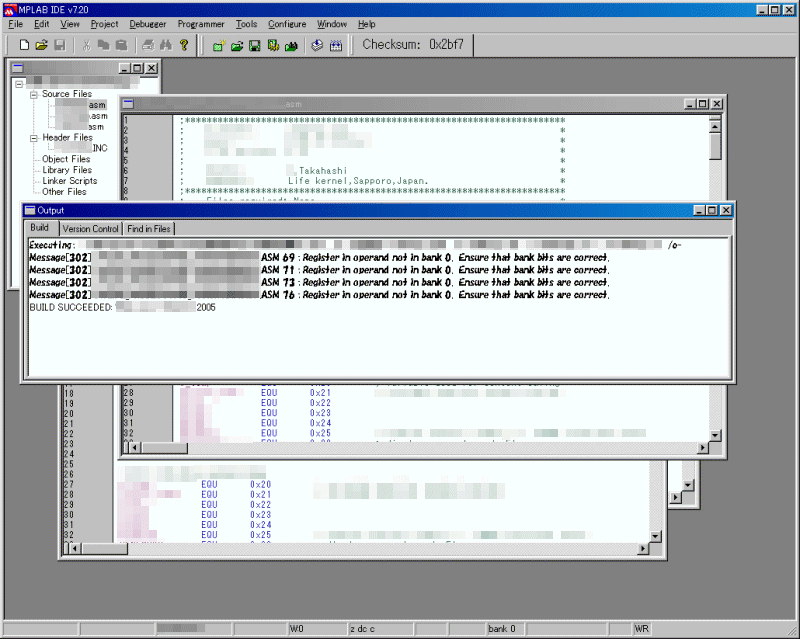Click the W0 status bar cell
Viewport: 800px width, 639px height.
tap(318, 629)
